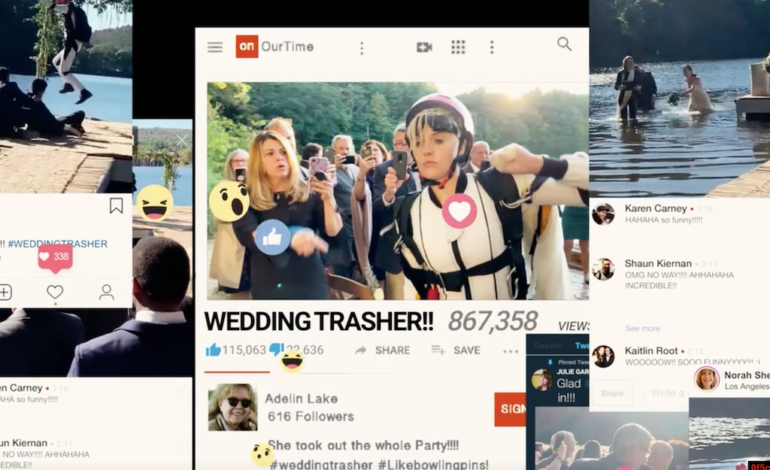Image resolution: width=770 pixels, height=470 pixels.
Task: Open three-dot menu right of apps grid
Action: [x=492, y=47]
